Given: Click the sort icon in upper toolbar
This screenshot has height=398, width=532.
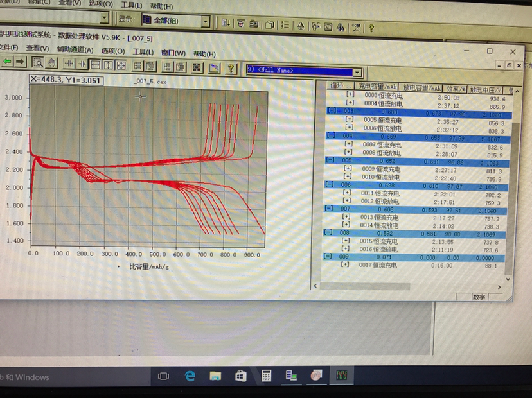Looking at the screenshot, I should (x=226, y=23).
